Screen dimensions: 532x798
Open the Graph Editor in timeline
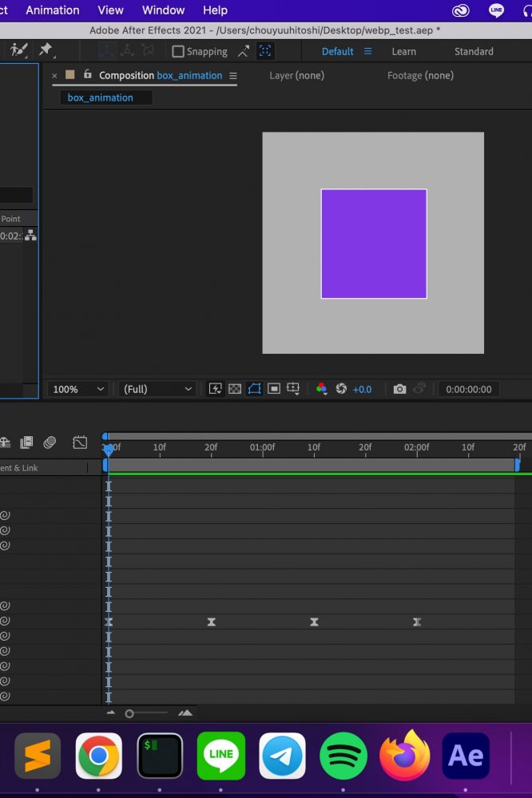80,443
